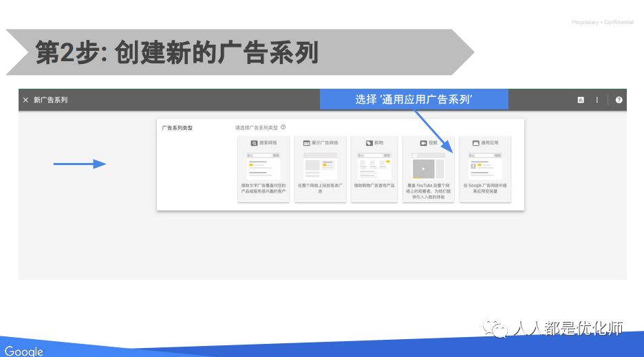Select the 搜索网络 campaign type label
Screen dimensions: 644x357
tap(268, 143)
